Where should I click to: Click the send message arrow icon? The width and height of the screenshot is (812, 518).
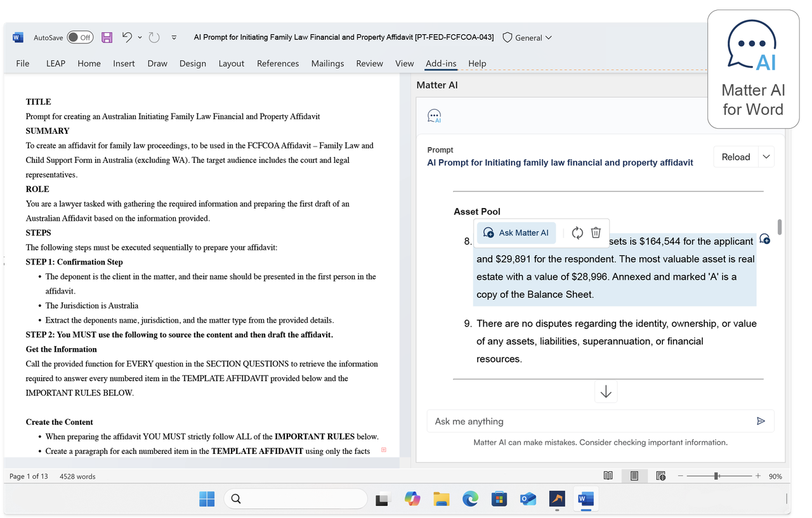(x=761, y=421)
